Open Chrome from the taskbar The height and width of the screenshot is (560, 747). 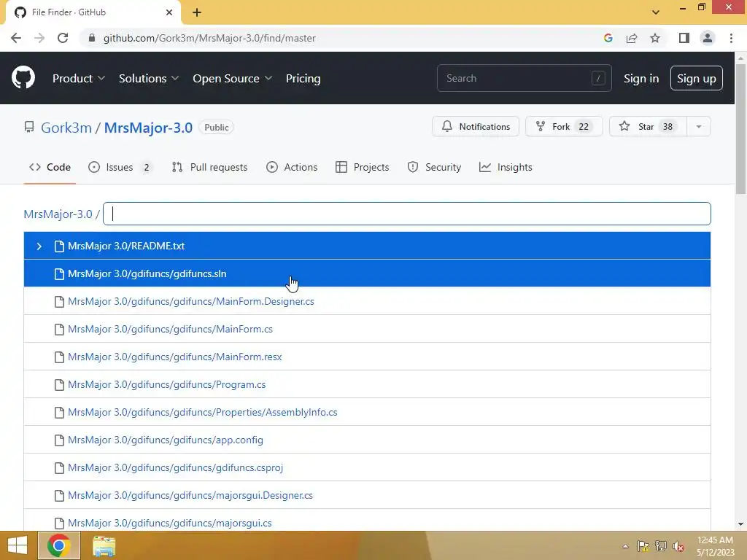click(x=59, y=545)
